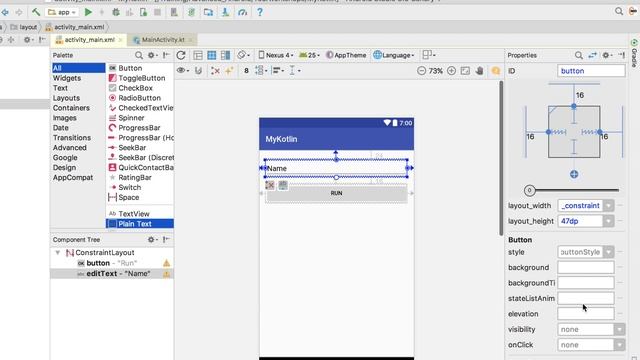
Task: Open API 25 version dropdown
Action: 309,55
